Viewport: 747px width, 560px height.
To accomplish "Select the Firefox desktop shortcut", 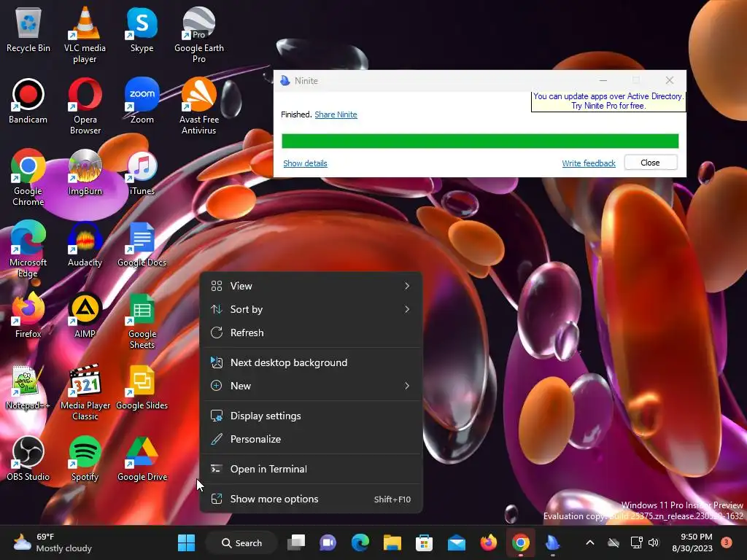I will (28, 315).
